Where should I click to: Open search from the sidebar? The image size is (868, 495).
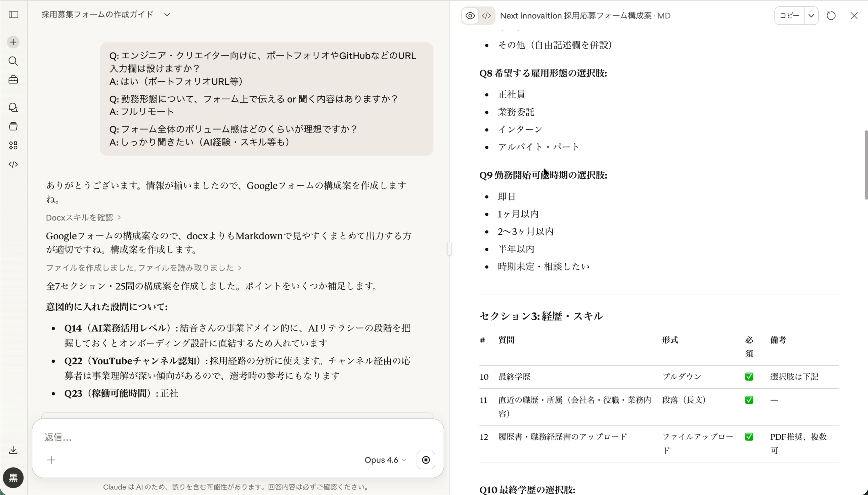coord(13,61)
